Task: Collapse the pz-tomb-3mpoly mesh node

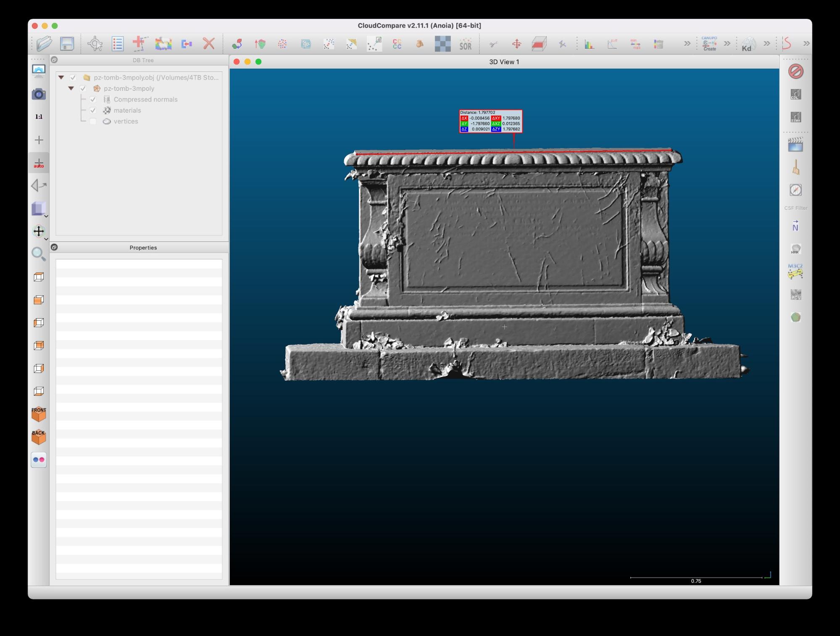Action: click(x=71, y=89)
